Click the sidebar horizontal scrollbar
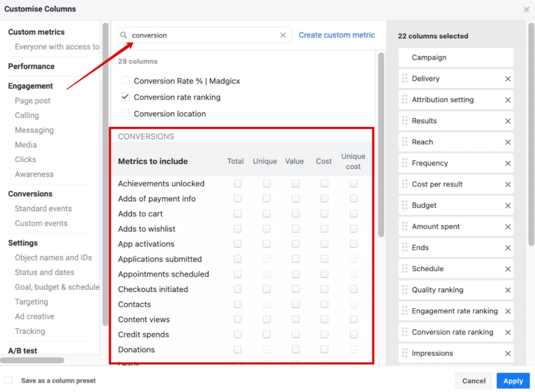The width and height of the screenshot is (535, 392). point(32,360)
